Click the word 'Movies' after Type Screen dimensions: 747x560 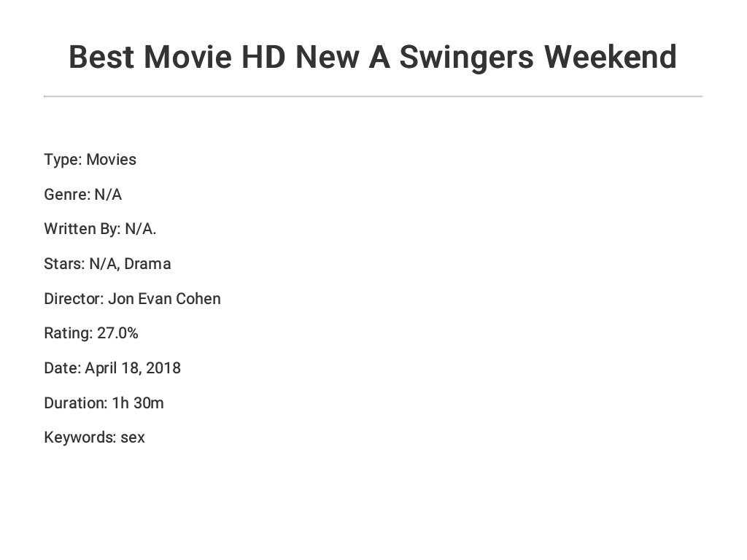click(x=111, y=160)
